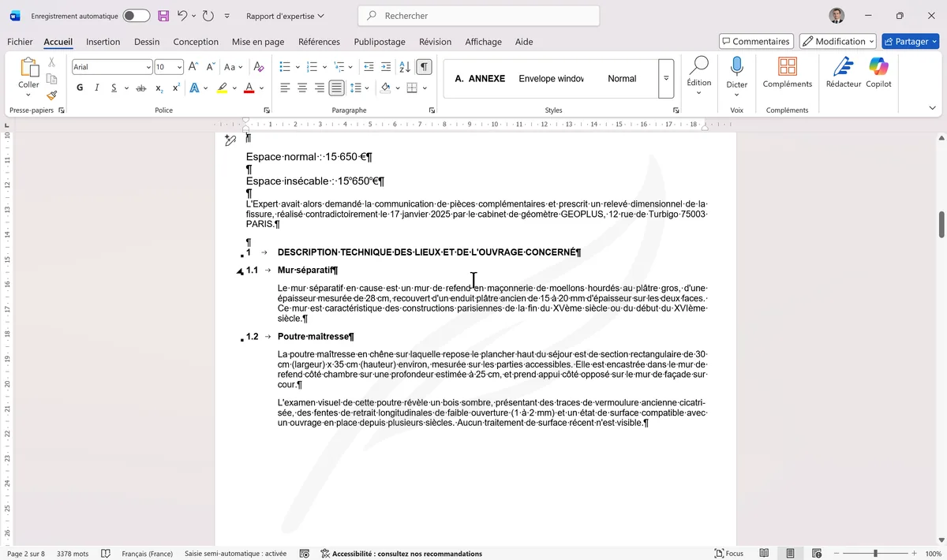
Task: Toggle centered paragraph alignment
Action: click(301, 88)
